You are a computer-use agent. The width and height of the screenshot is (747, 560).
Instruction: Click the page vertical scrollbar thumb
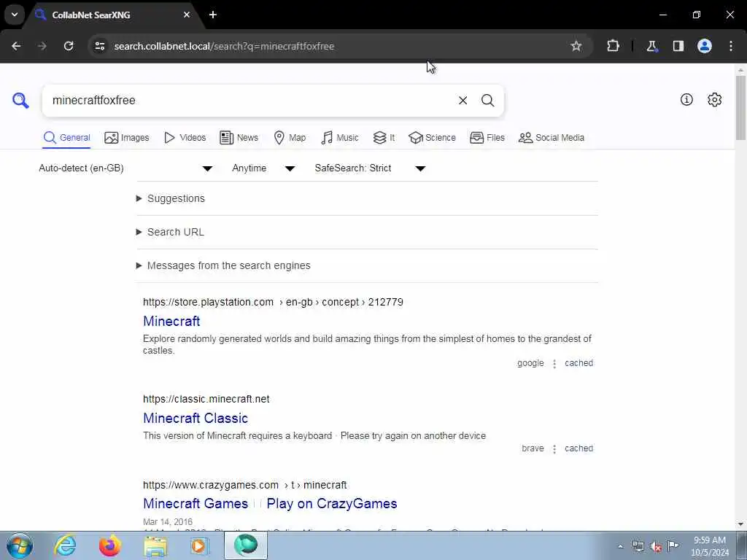(x=740, y=107)
